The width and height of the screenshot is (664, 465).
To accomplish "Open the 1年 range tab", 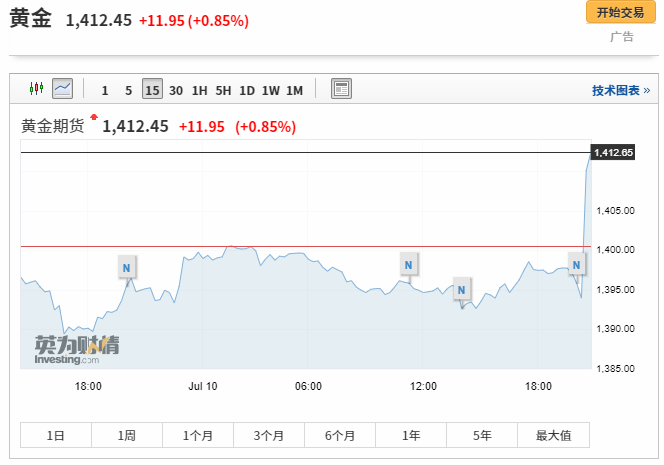I will (x=411, y=435).
